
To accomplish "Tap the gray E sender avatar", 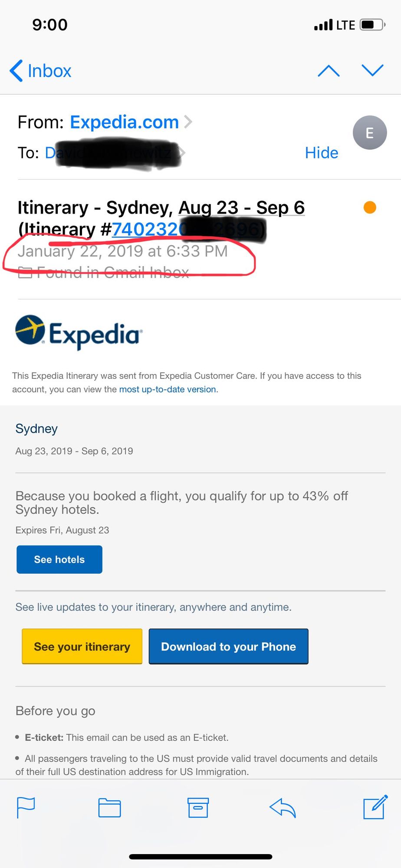I will 370,133.
